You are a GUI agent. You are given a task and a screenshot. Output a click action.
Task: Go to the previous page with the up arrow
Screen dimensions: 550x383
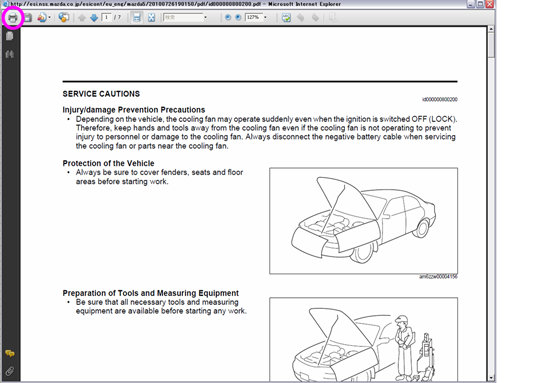pos(82,18)
